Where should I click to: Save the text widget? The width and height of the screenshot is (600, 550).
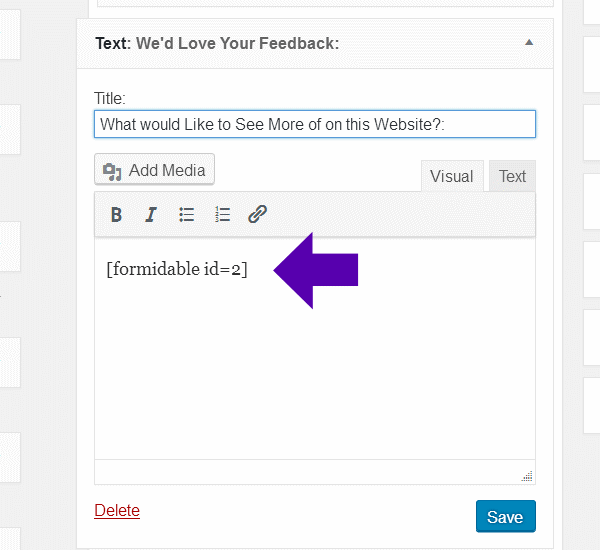[505, 517]
